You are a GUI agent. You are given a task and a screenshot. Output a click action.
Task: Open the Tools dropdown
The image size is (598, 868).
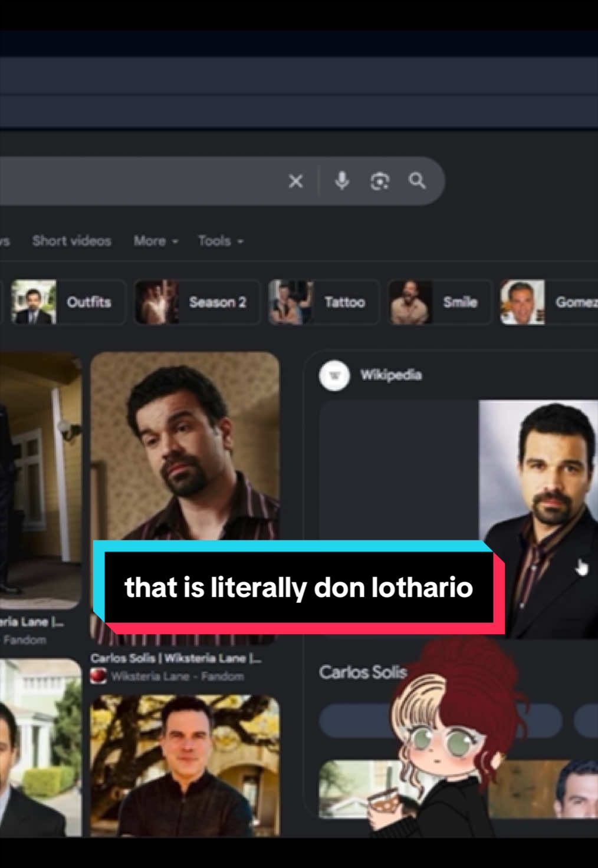(221, 241)
